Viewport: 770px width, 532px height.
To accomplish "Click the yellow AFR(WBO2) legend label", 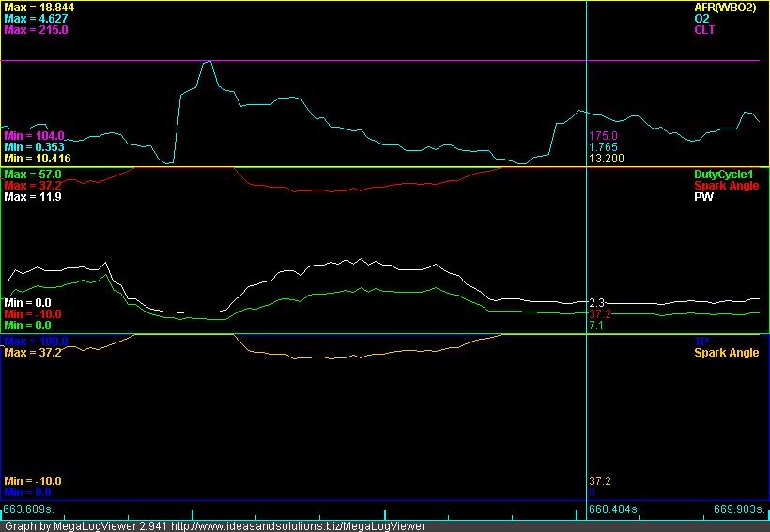I will point(725,8).
